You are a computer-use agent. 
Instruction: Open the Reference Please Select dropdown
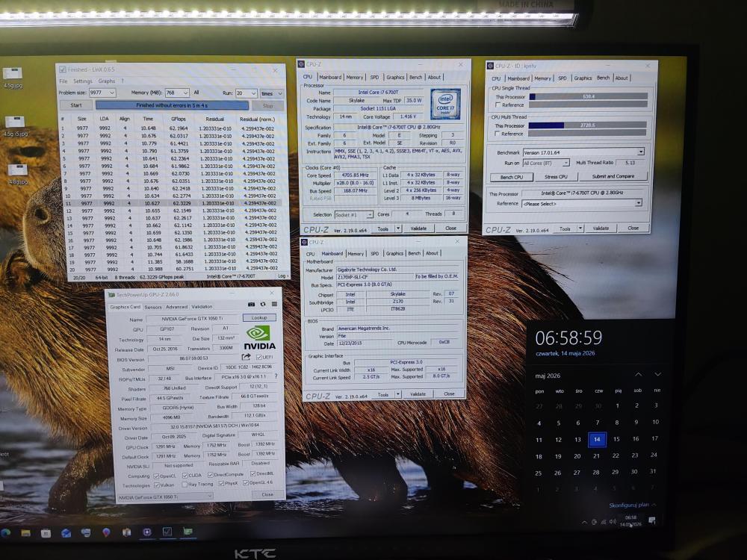point(639,203)
